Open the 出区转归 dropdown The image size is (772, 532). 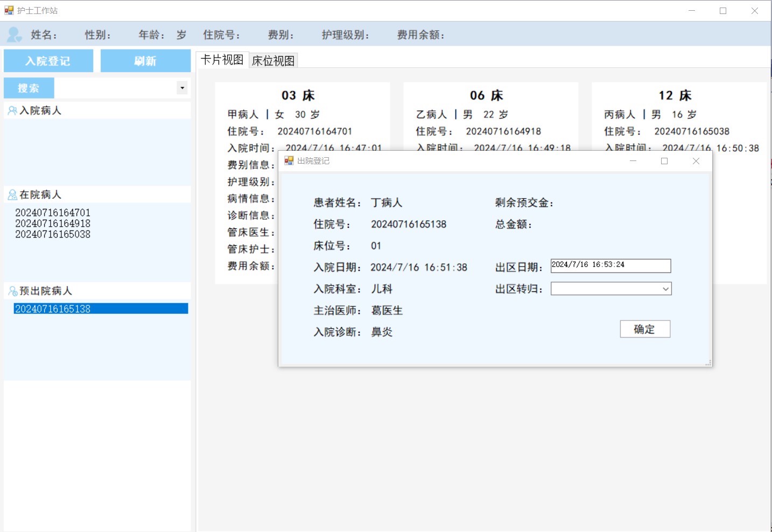tap(665, 289)
